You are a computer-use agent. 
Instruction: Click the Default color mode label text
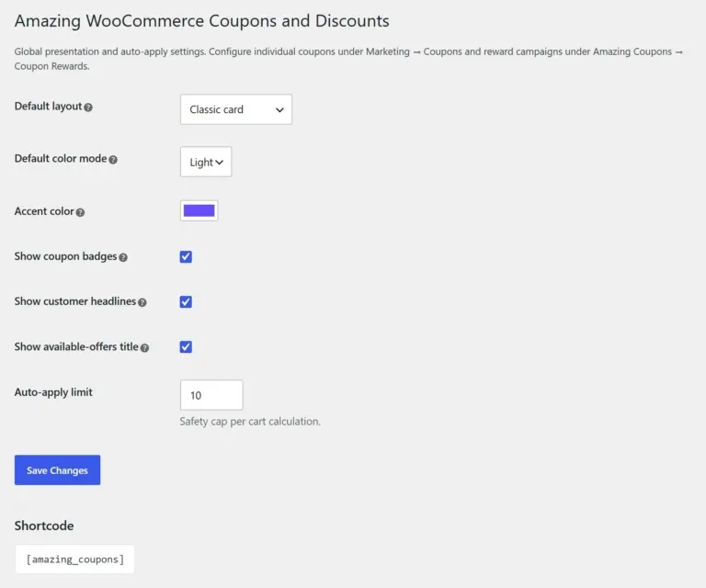pyautogui.click(x=61, y=158)
